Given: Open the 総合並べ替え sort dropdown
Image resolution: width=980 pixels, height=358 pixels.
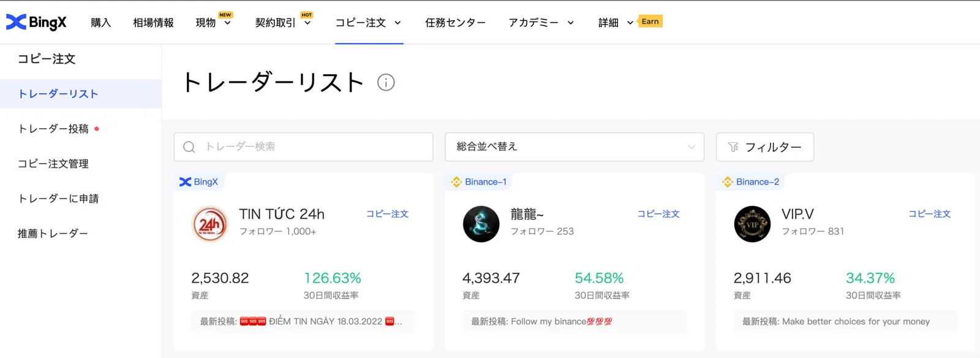Looking at the screenshot, I should (x=575, y=147).
